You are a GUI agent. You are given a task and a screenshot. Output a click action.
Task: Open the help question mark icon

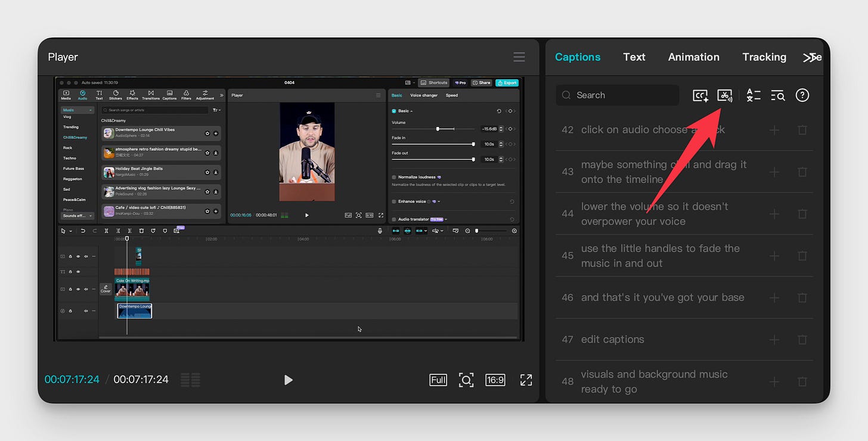pyautogui.click(x=802, y=95)
